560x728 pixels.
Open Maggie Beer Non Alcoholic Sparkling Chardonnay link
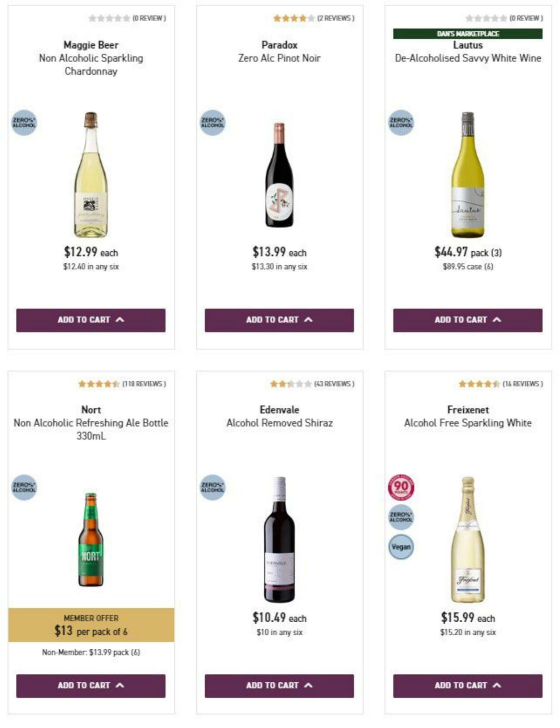[x=91, y=58]
